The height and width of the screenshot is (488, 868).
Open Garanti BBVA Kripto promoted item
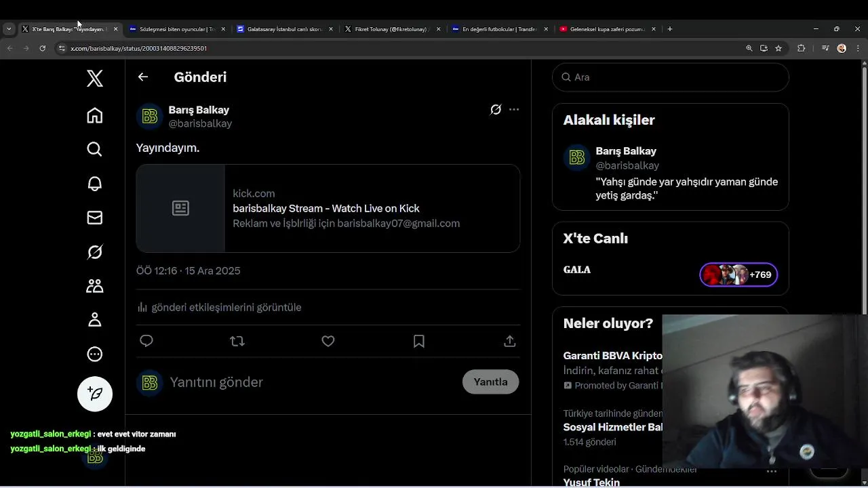pos(613,370)
